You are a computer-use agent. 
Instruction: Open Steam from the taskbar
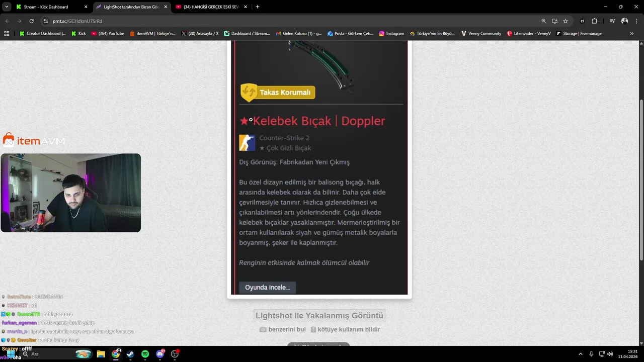[130, 354]
